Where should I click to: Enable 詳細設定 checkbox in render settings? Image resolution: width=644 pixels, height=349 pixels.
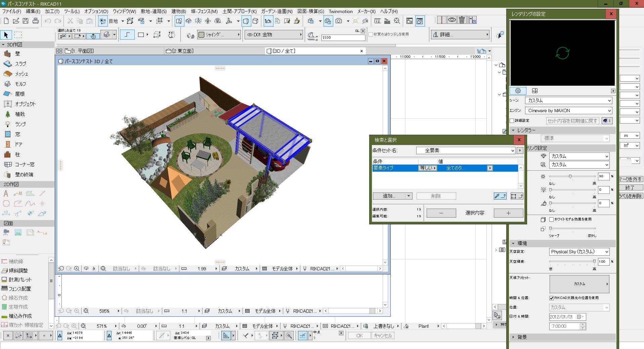(512, 121)
